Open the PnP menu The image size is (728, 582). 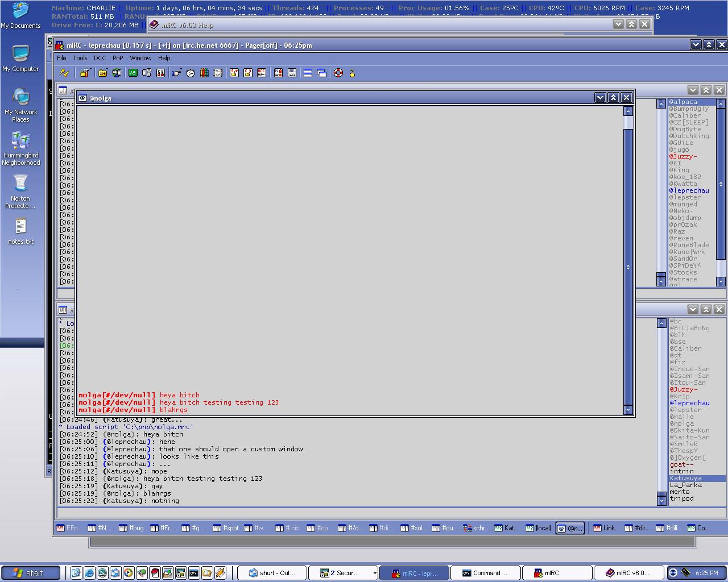click(118, 58)
